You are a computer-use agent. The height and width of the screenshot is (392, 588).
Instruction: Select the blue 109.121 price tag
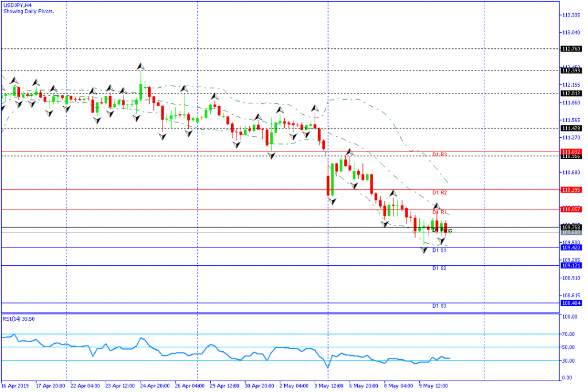click(x=571, y=265)
